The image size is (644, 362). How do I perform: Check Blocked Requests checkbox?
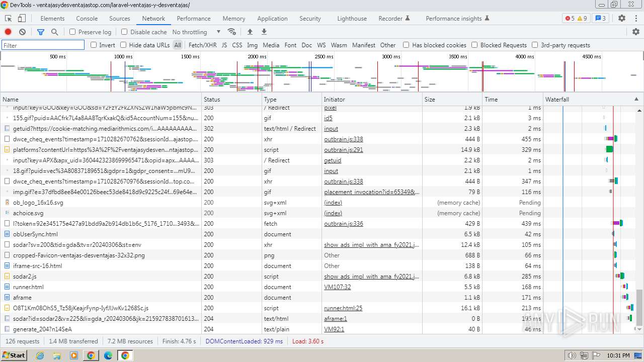tap(474, 45)
